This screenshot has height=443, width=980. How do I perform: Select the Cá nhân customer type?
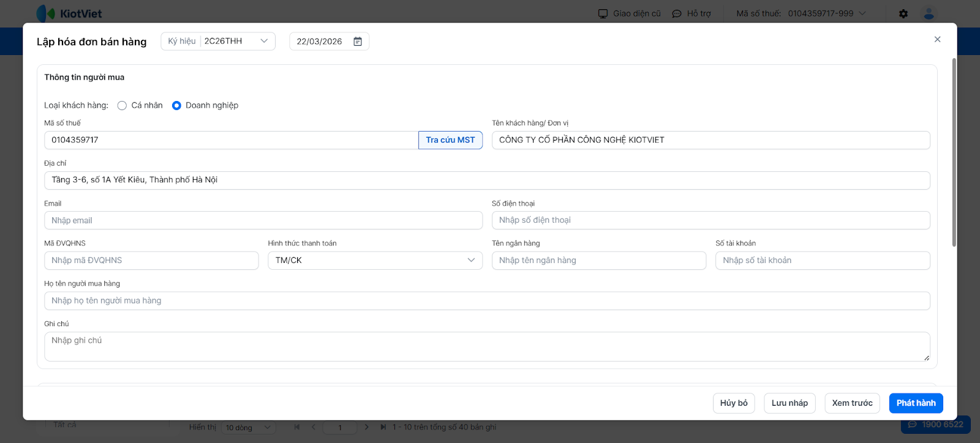[123, 105]
